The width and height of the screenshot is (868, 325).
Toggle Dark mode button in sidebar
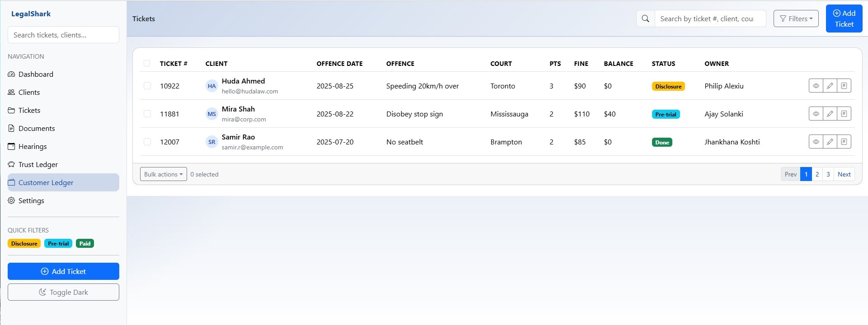(x=63, y=292)
